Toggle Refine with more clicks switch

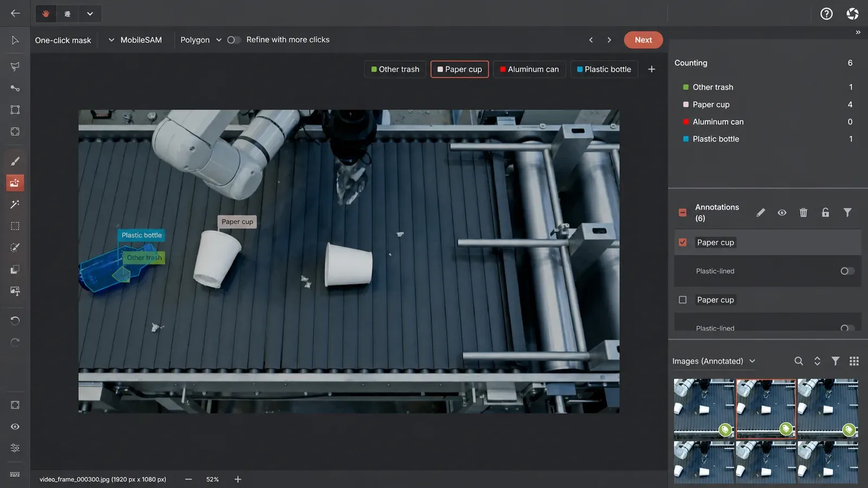click(x=234, y=40)
